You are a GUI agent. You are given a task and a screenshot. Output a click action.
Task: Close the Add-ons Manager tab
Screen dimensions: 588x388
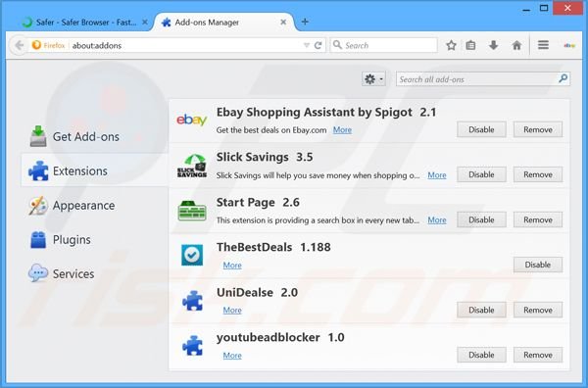[283, 23]
